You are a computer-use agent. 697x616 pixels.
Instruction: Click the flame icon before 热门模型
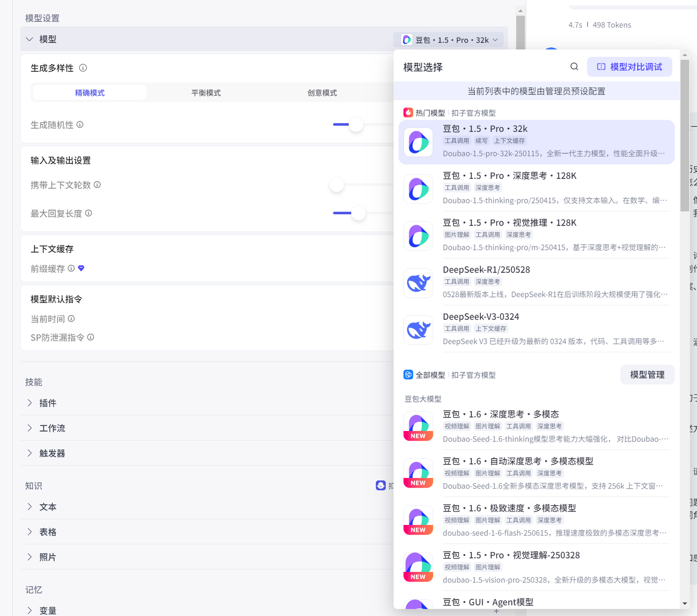pos(408,112)
